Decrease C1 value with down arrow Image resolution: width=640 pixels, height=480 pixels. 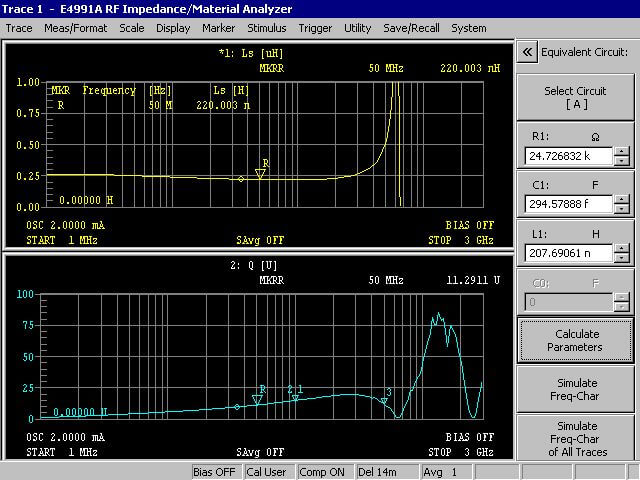tap(622, 209)
